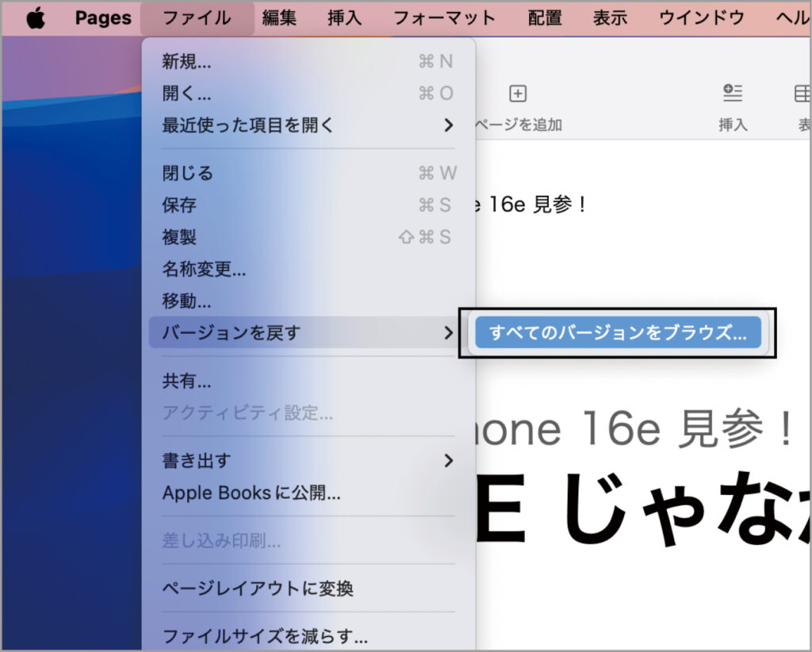
Task: Open the 挿入 menu in menu bar
Action: pos(344,18)
